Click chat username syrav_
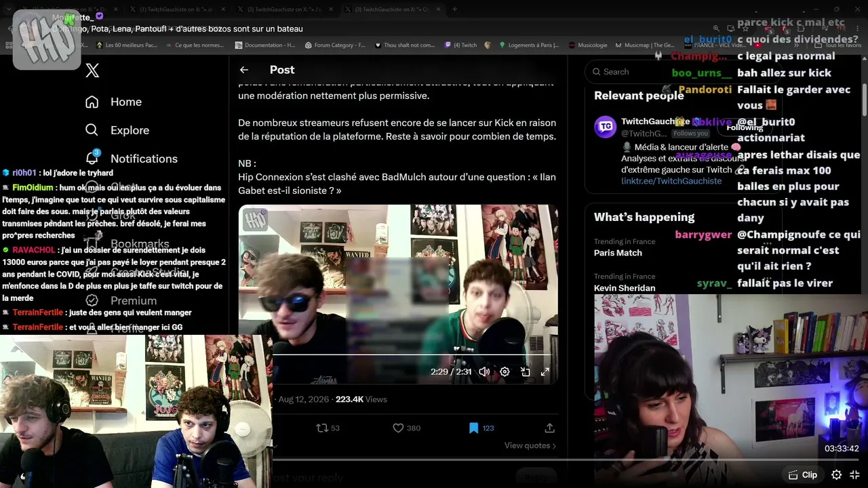Screen dimensions: 868x488 (x=714, y=283)
